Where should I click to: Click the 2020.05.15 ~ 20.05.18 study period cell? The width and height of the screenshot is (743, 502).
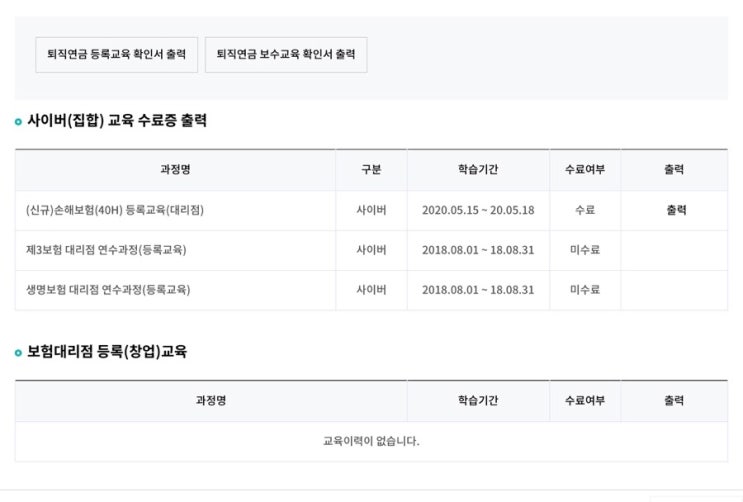[478, 210]
